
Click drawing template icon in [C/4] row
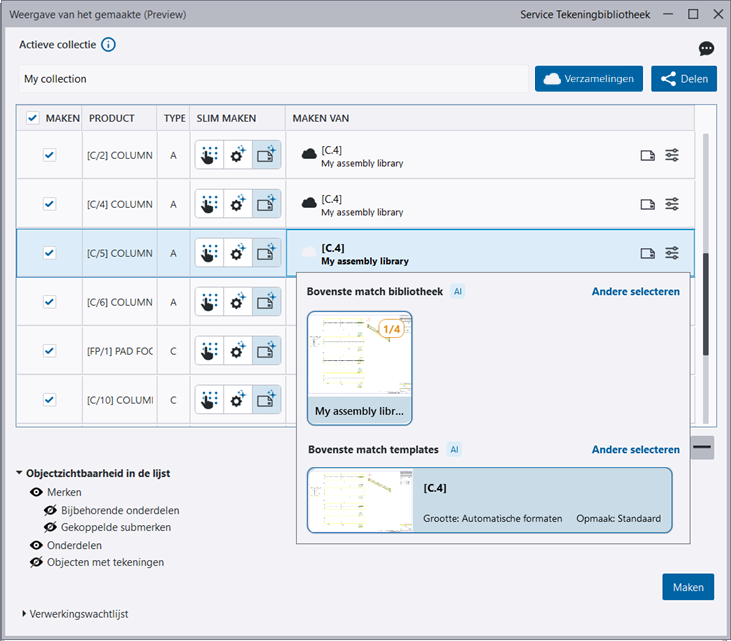point(647,204)
